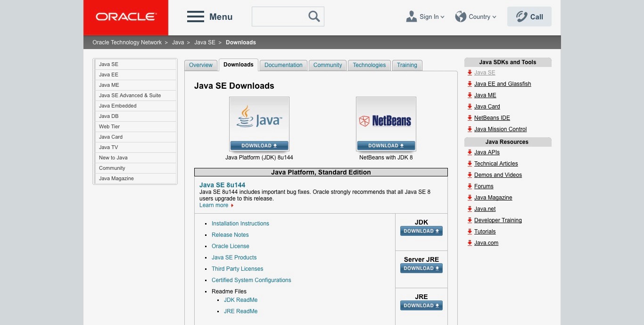Image resolution: width=644 pixels, height=325 pixels.
Task: Download the Server JRE
Action: pos(421,268)
